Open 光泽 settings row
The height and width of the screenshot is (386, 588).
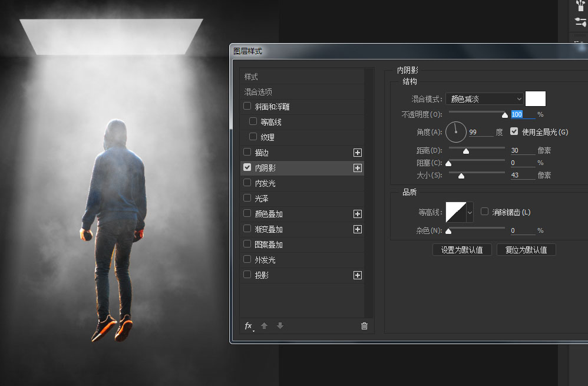click(302, 199)
